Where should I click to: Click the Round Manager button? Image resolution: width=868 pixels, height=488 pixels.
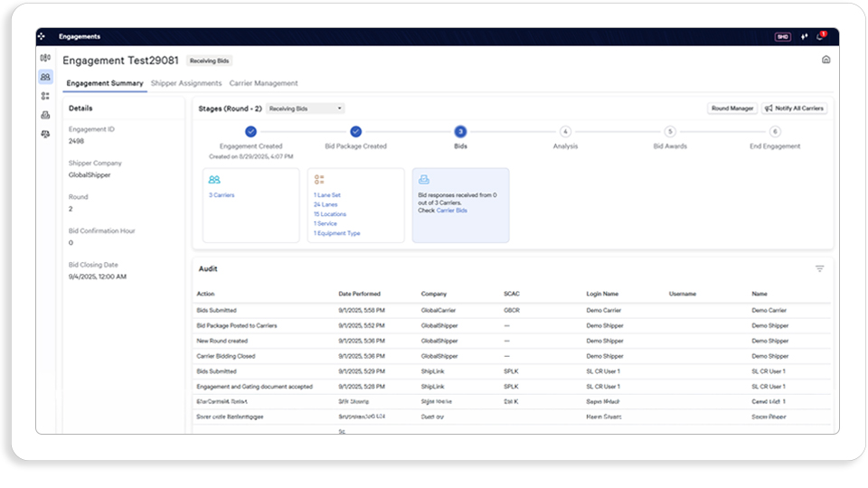[x=732, y=108]
